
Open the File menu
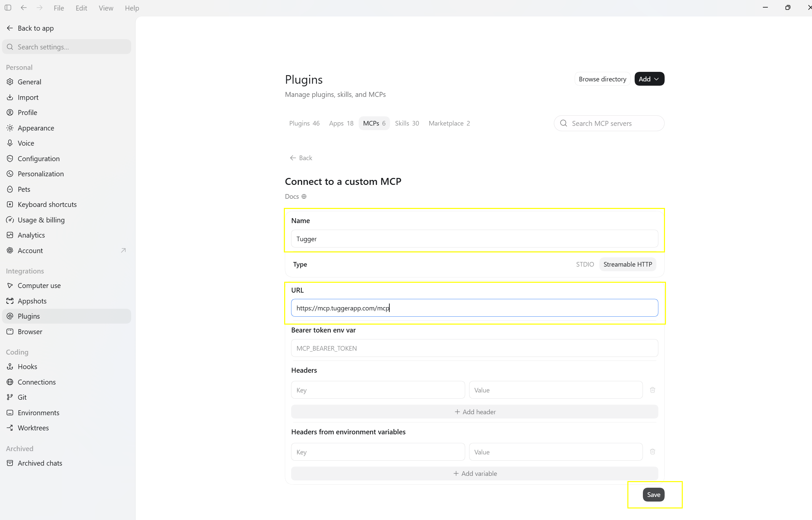coord(59,8)
